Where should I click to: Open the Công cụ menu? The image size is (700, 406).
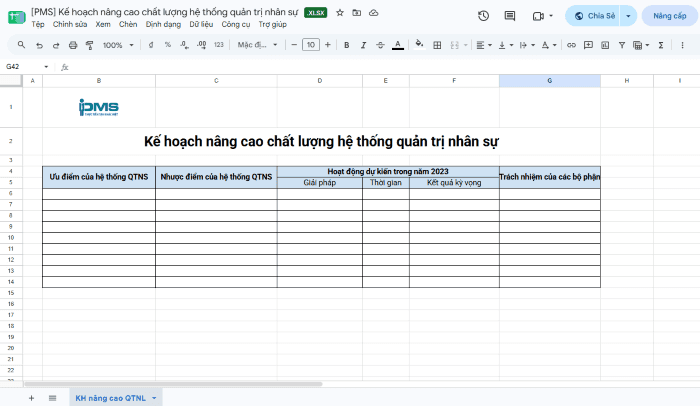click(236, 24)
